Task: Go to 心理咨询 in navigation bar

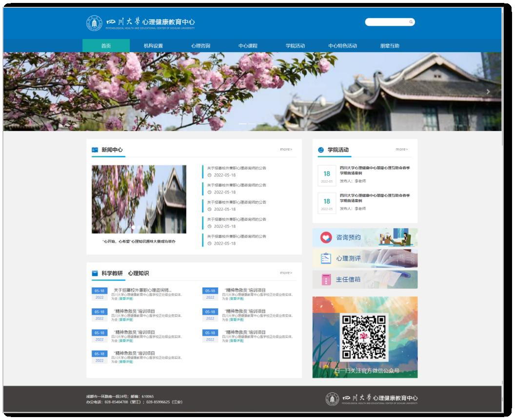Action: [x=200, y=46]
